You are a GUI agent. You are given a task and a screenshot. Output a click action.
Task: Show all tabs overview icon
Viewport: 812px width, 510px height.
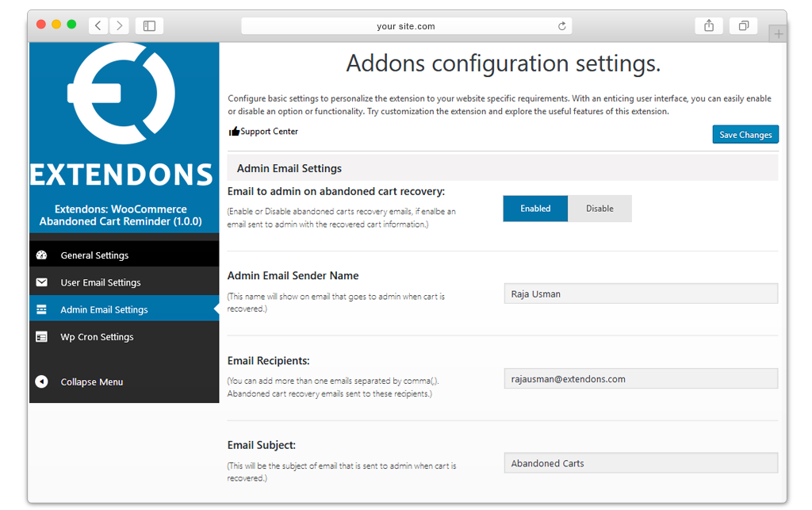click(743, 25)
